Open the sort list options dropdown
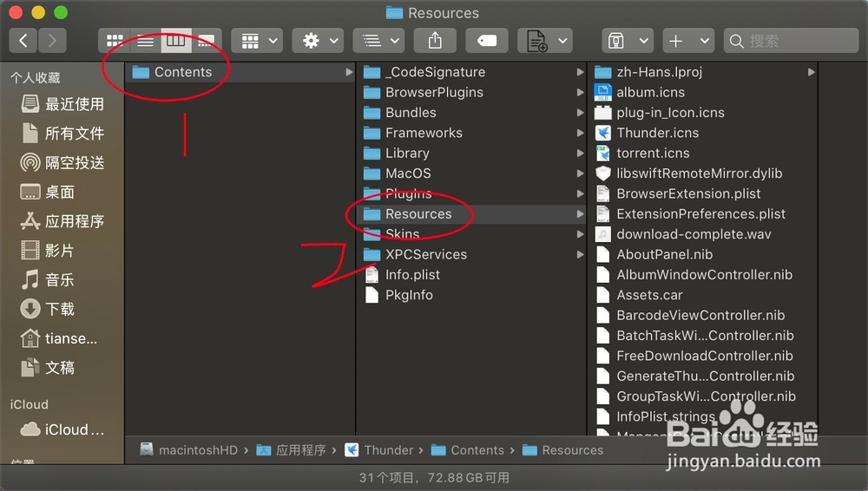 click(379, 41)
